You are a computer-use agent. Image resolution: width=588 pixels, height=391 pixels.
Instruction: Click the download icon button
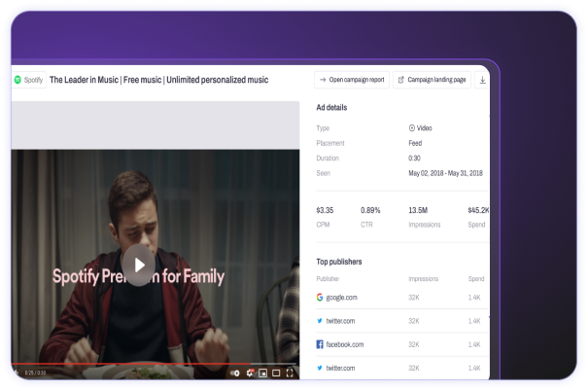coord(482,80)
